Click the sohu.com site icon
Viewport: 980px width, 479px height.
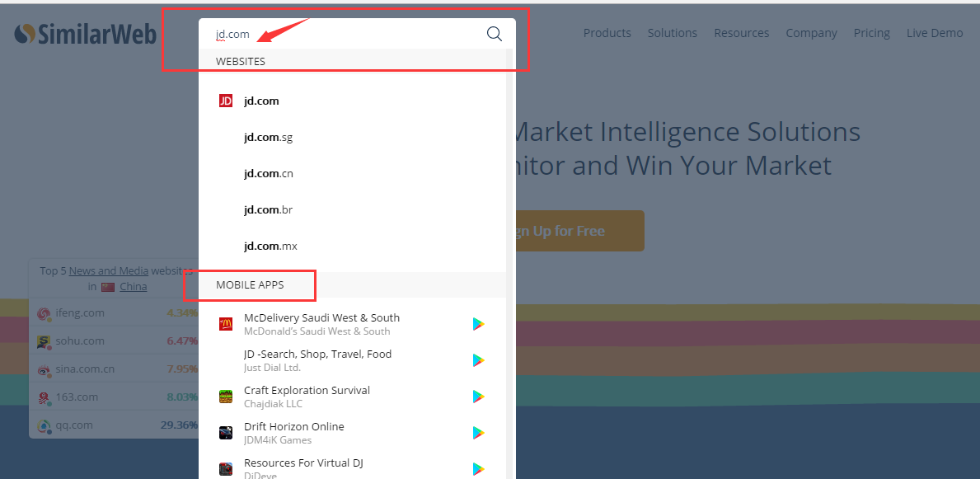pos(44,341)
